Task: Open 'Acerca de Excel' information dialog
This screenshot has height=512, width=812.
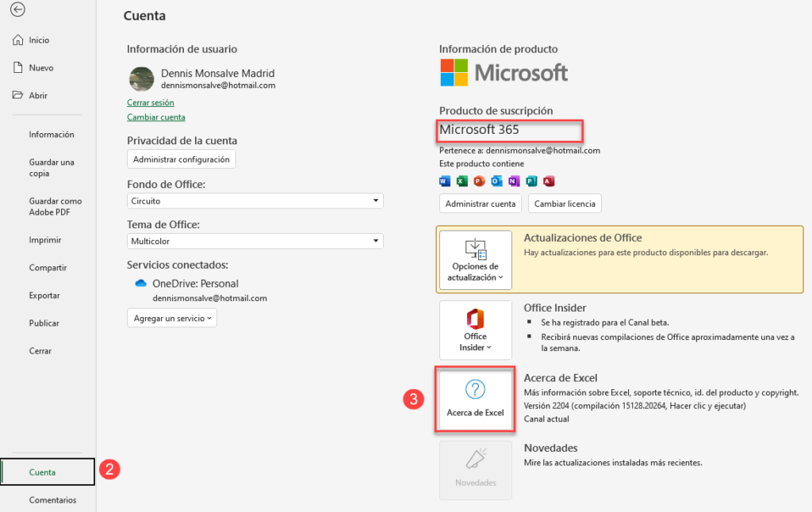Action: click(475, 399)
